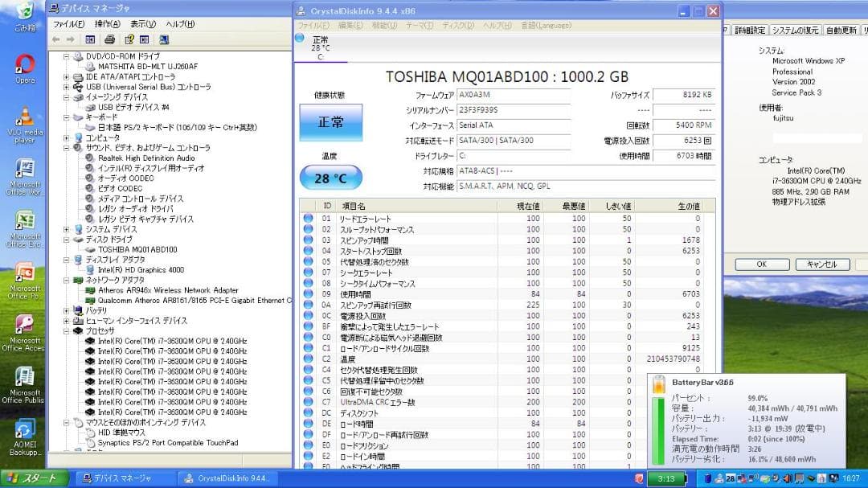Image resolution: width=868 pixels, height=488 pixels.
Task: Open the Microsoft Office Word desktop icon
Action: pyautogui.click(x=24, y=177)
